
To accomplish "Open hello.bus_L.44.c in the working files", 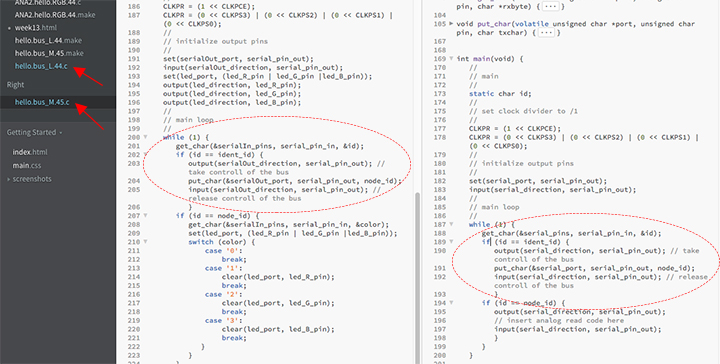I will coord(41,67).
